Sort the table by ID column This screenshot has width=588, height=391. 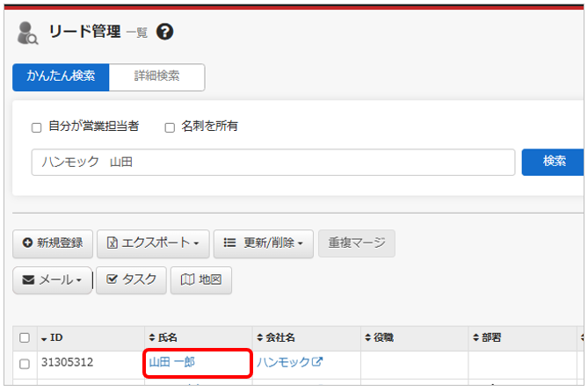pos(52,337)
